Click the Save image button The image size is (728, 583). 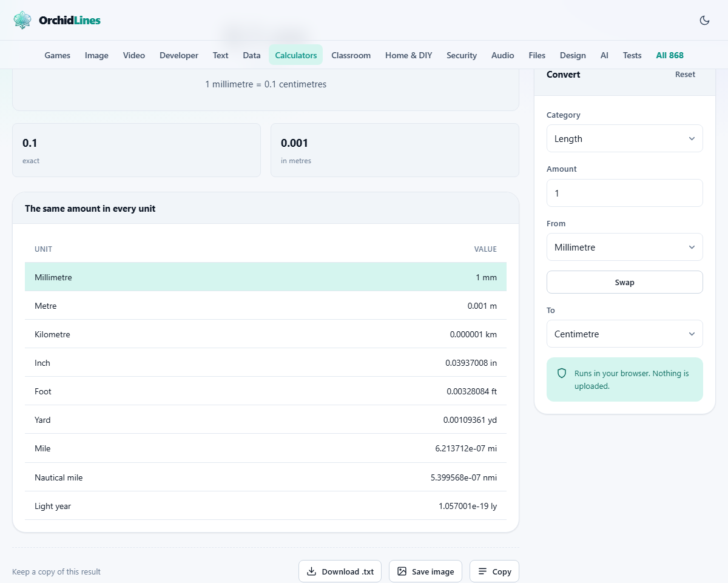425,571
